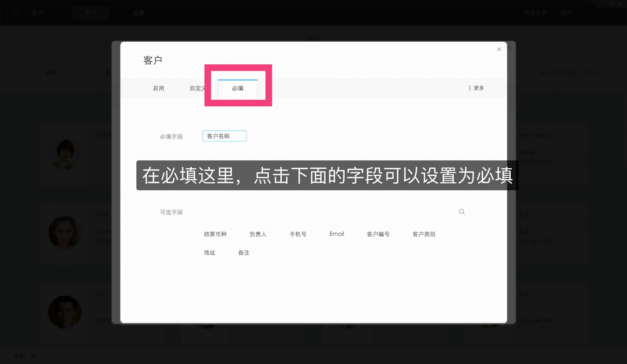Remove 客户名称 from required fields
Image resolution: width=627 pixels, height=364 pixels.
[x=224, y=136]
